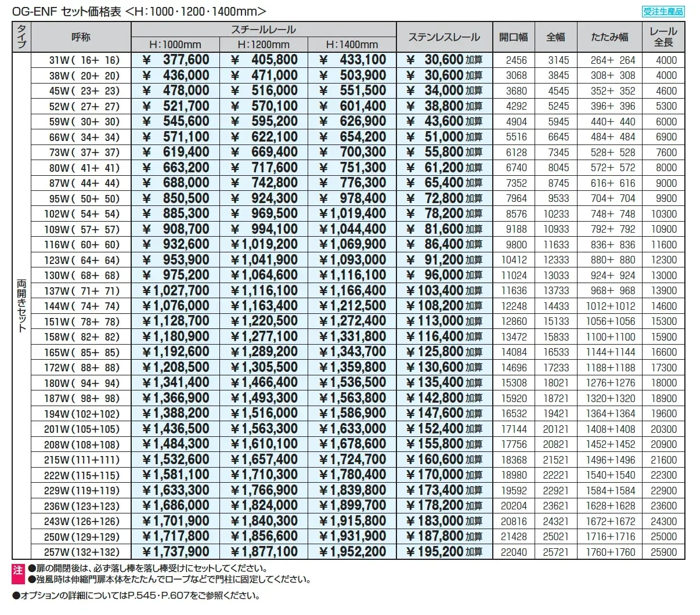
Task: Click the 全幅 value 25721
Action: click(x=556, y=552)
